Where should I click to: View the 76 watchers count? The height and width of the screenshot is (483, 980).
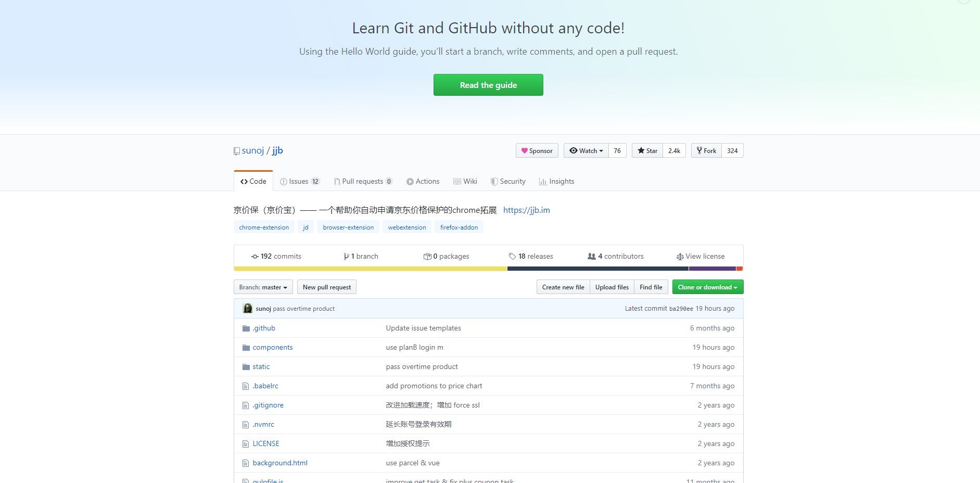coord(617,150)
